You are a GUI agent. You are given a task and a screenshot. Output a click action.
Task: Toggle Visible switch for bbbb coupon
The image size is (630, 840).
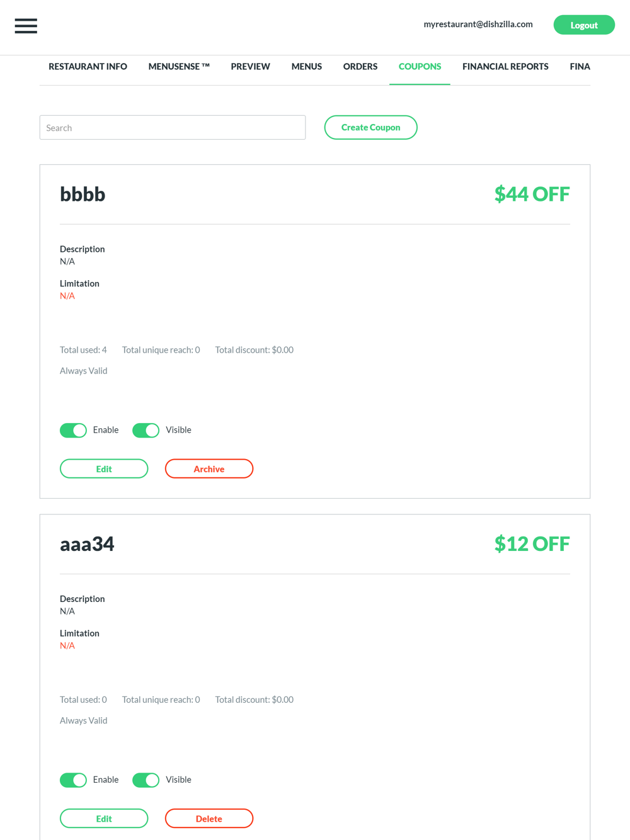tap(146, 430)
